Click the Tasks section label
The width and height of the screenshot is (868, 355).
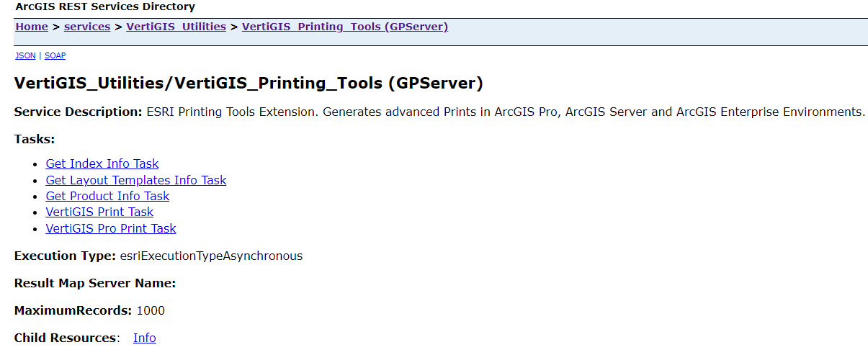(x=35, y=139)
